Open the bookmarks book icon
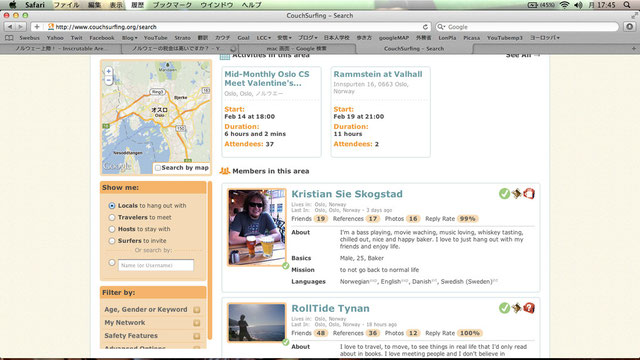640x360 pixels. point(9,38)
